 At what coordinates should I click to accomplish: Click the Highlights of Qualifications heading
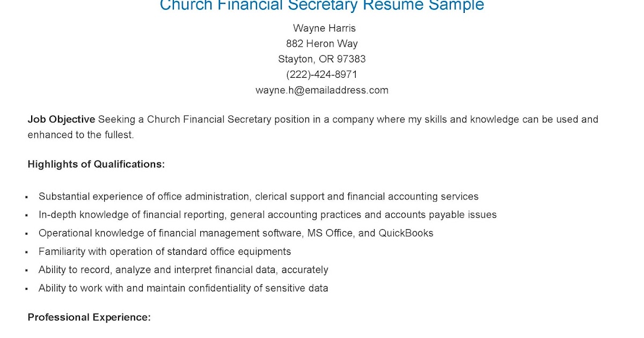coord(96,164)
